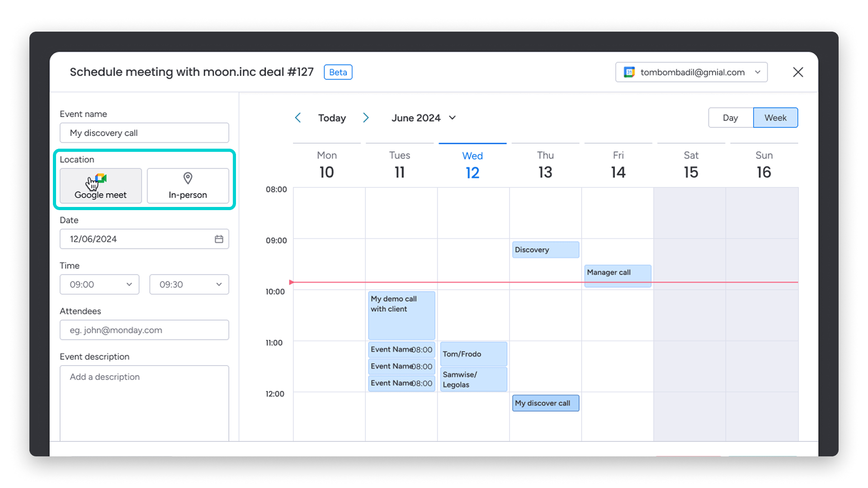This screenshot has height=488, width=868.
Task: Open the Tom/Frodo event
Action: click(474, 354)
